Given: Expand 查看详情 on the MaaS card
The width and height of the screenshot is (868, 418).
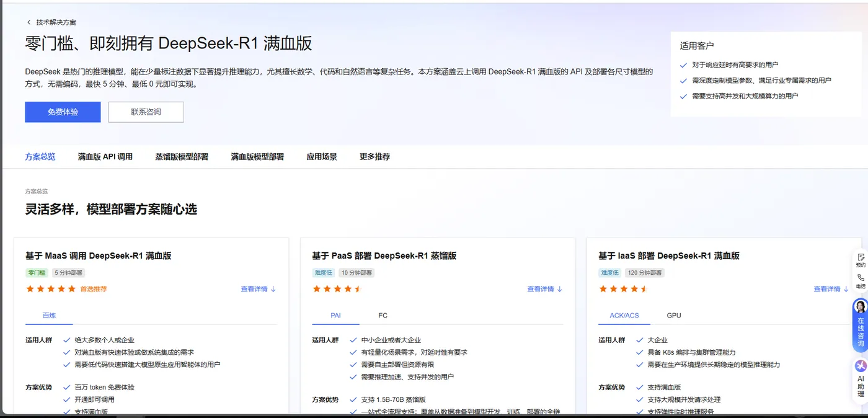Looking at the screenshot, I should coord(258,289).
